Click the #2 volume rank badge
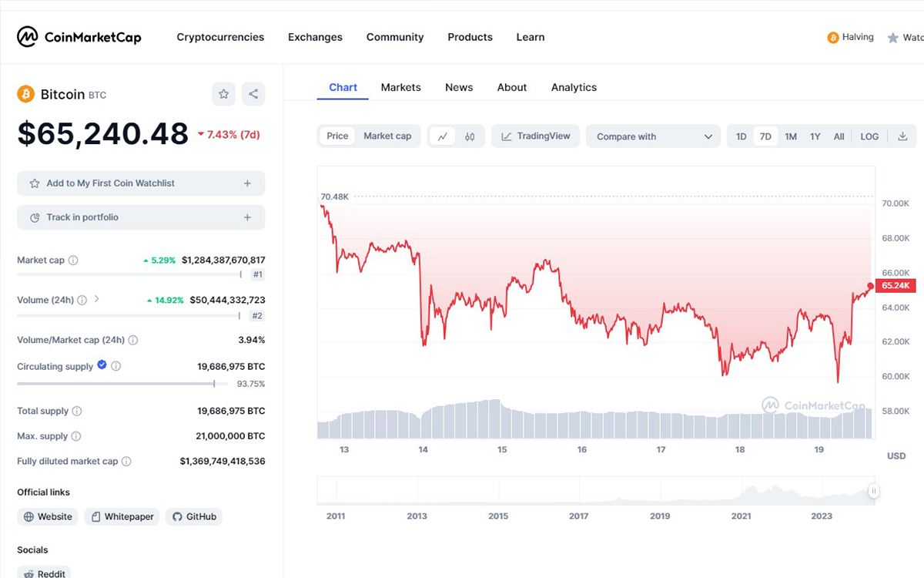The image size is (924, 578). pos(258,315)
